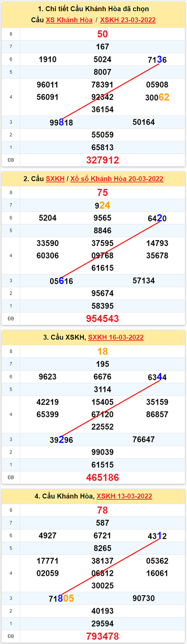
Task: Open the SXKH 16-03-2022 link
Action: (x=116, y=337)
